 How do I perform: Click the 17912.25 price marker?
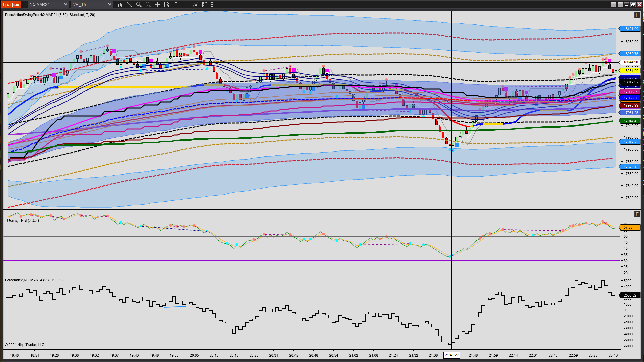tap(630, 142)
